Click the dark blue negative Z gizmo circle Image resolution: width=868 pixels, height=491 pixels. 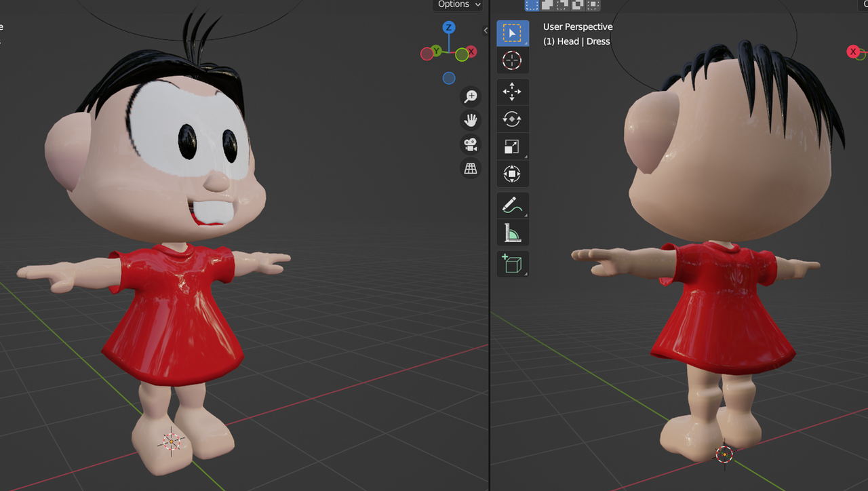[x=449, y=78]
